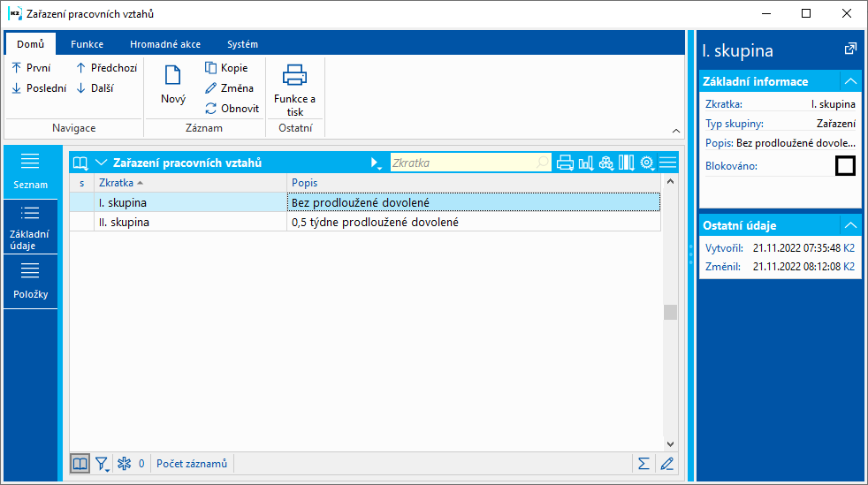This screenshot has width=868, height=485.
Task: Toggle the book view button in the status bar
Action: click(80, 463)
